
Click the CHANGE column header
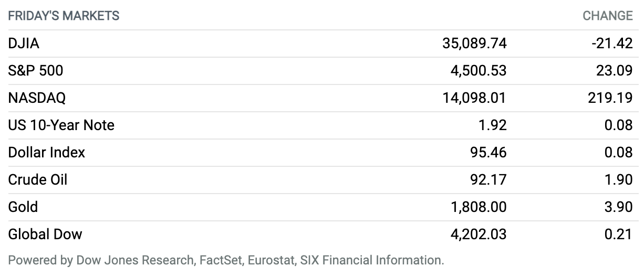pos(608,16)
